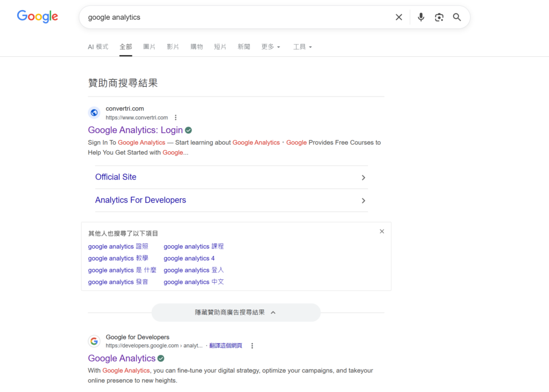
Task: Clear the search box text
Action: click(x=399, y=17)
